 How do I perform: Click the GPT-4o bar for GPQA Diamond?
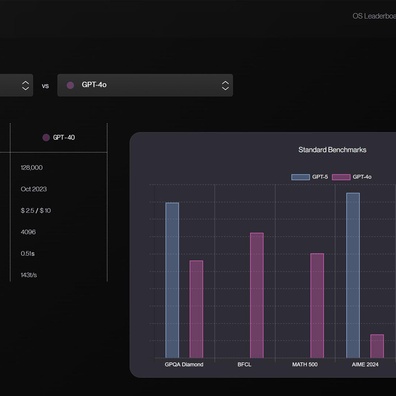pyautogui.click(x=196, y=309)
